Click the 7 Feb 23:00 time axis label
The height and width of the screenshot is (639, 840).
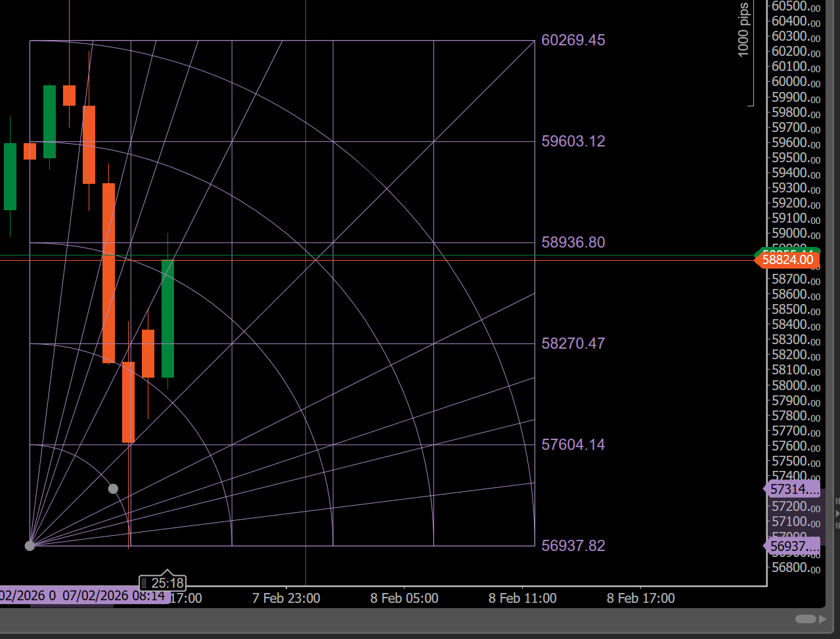(286, 598)
